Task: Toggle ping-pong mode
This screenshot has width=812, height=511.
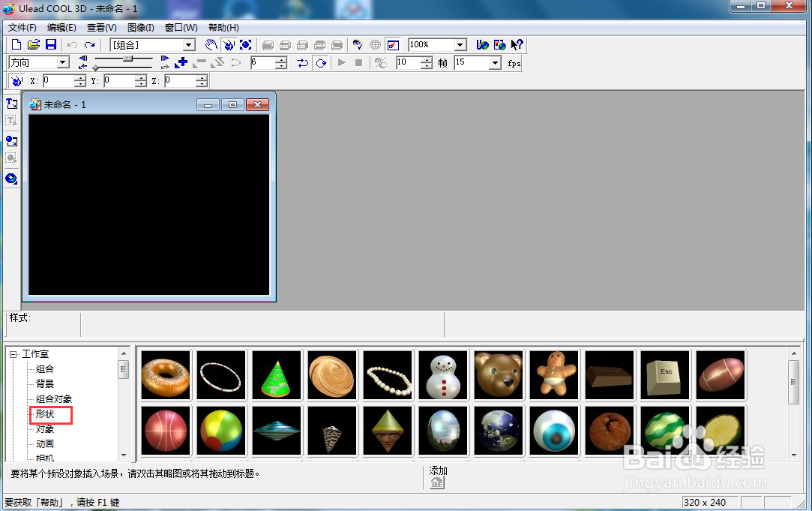Action: pos(303,63)
